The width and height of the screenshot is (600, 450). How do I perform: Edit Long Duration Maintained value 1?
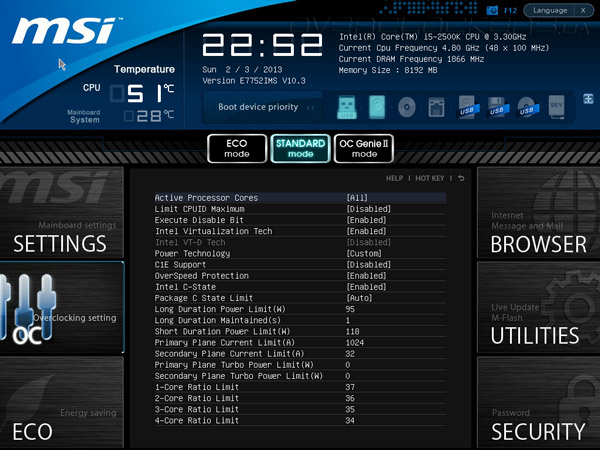[x=348, y=320]
